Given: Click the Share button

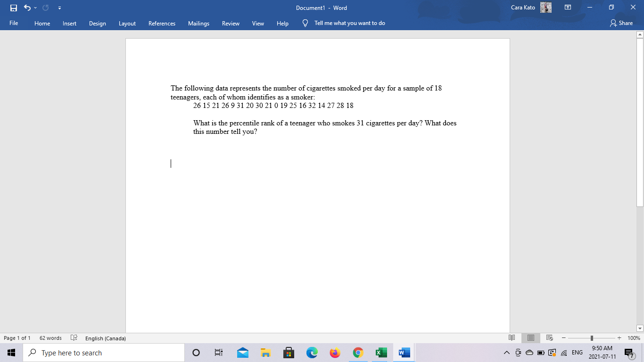Looking at the screenshot, I should (621, 23).
